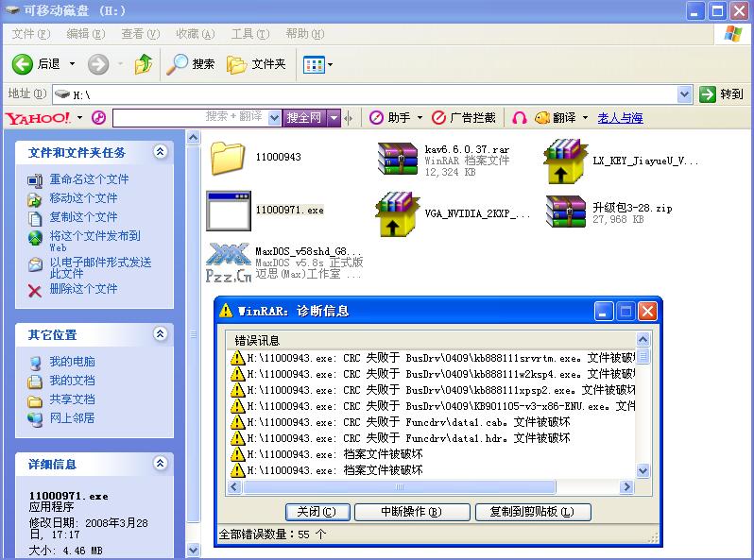
Task: Open the 查看 menu
Action: (x=141, y=34)
